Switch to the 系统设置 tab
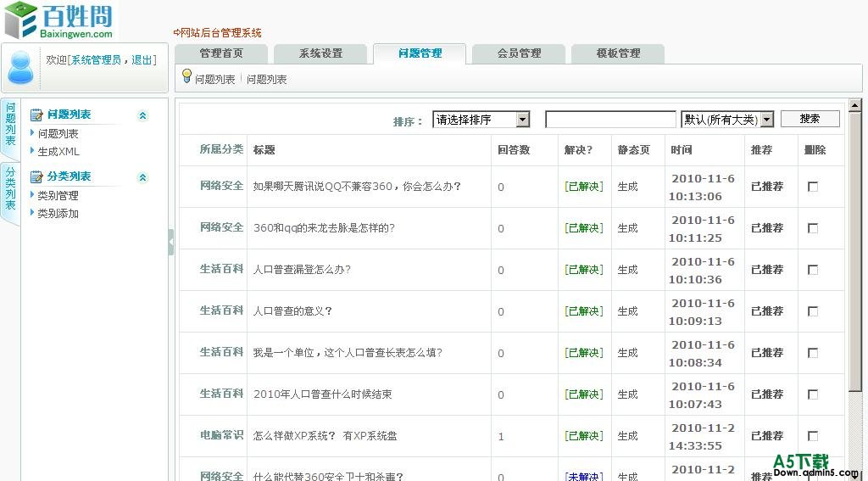 320,53
